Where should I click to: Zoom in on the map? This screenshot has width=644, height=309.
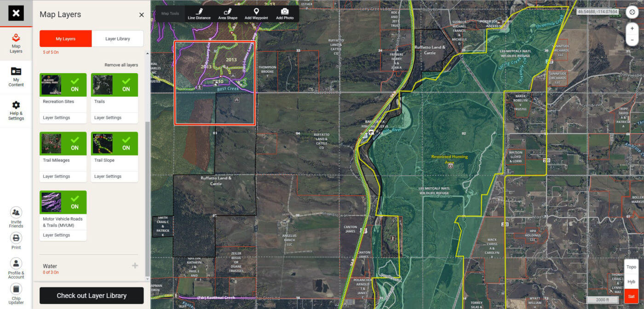(632, 28)
